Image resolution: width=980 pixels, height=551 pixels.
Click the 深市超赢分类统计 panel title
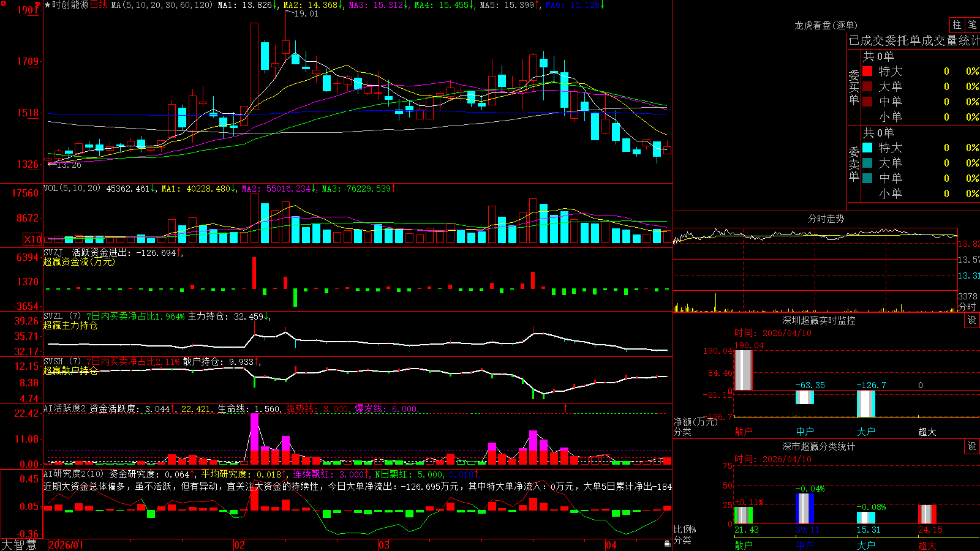(x=818, y=446)
